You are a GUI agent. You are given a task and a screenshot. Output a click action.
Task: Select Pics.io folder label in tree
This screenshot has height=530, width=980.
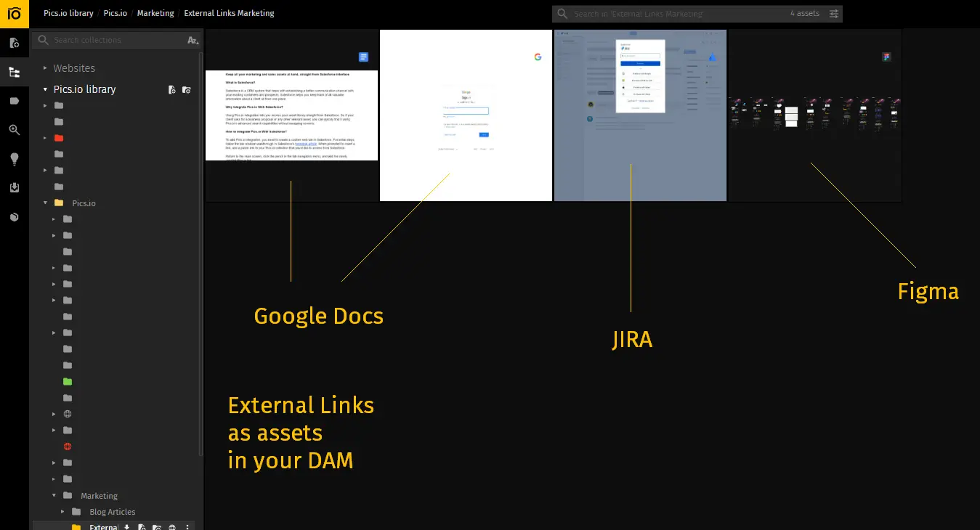click(x=84, y=203)
